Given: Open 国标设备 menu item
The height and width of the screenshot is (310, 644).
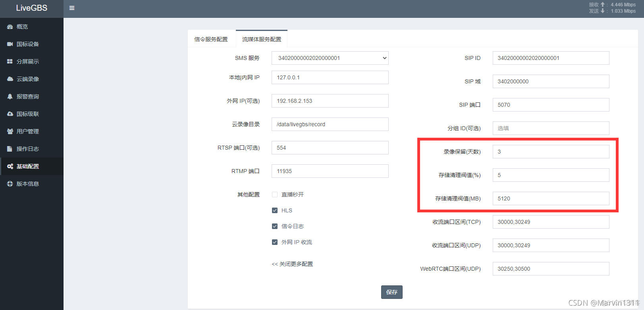Looking at the screenshot, I should point(32,44).
